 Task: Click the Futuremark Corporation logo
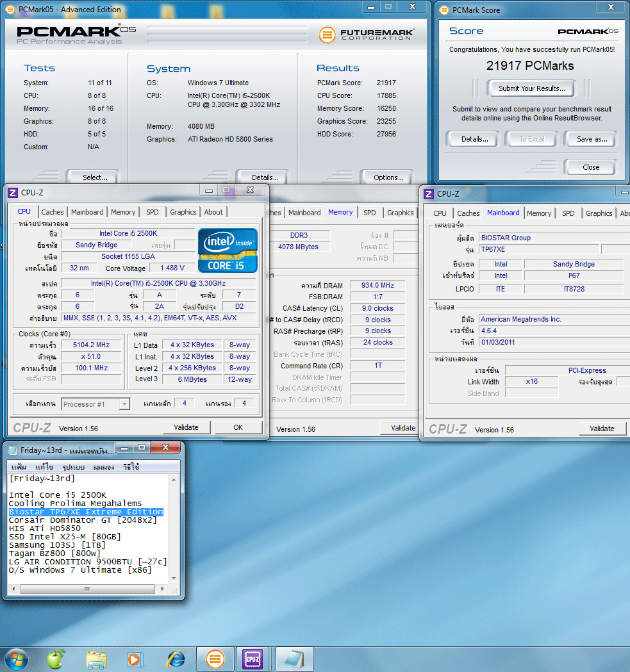click(x=367, y=35)
